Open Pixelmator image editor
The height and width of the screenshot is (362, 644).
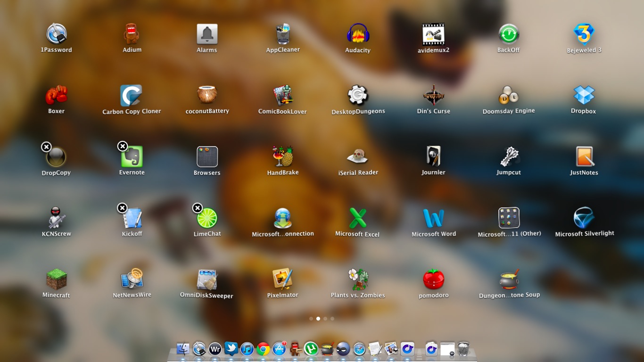[x=283, y=280]
